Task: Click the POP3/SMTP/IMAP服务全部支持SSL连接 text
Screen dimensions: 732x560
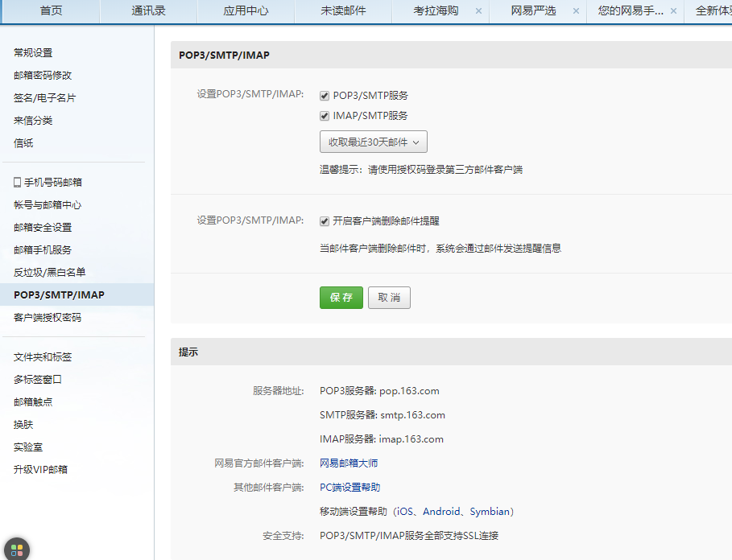Action: (409, 536)
